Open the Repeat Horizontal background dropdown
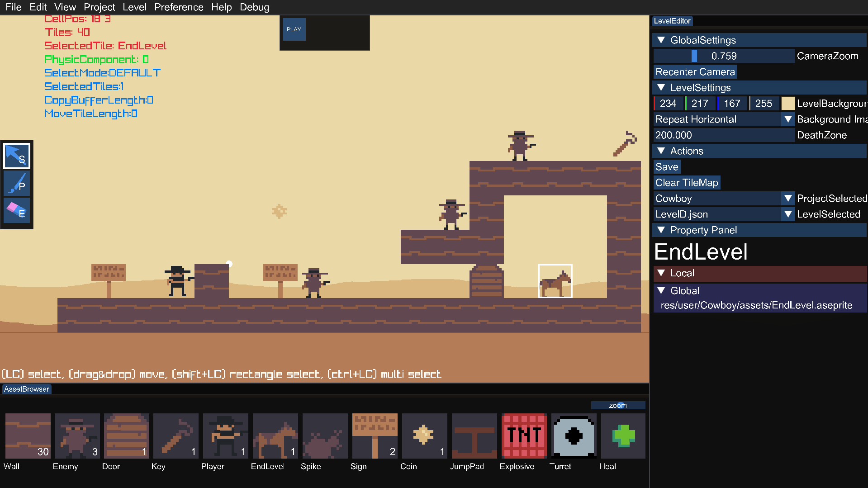 pyautogui.click(x=724, y=119)
